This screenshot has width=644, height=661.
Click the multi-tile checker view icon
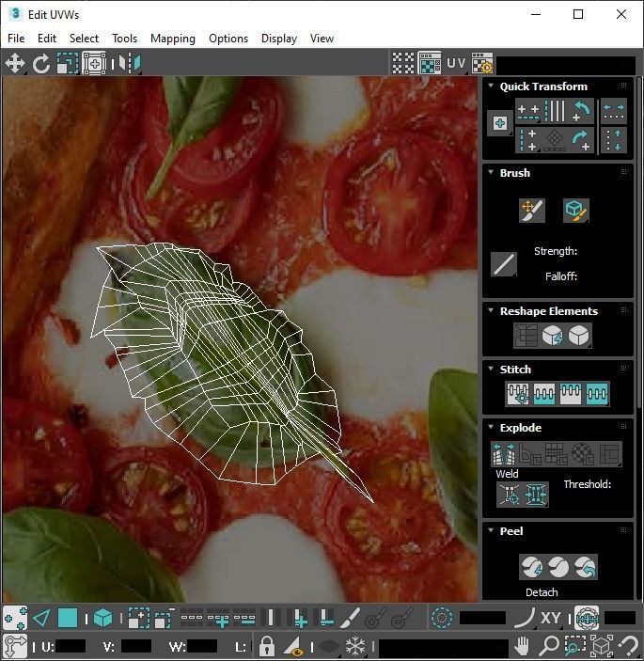click(x=403, y=64)
